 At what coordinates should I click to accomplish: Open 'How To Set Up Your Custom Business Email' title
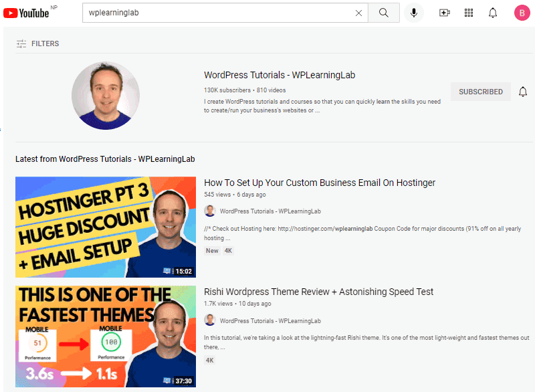coord(320,183)
